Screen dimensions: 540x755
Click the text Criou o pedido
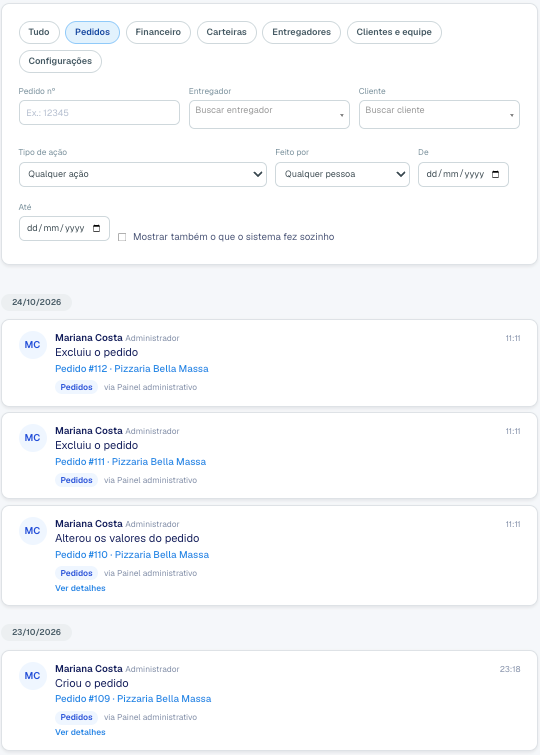point(92,683)
